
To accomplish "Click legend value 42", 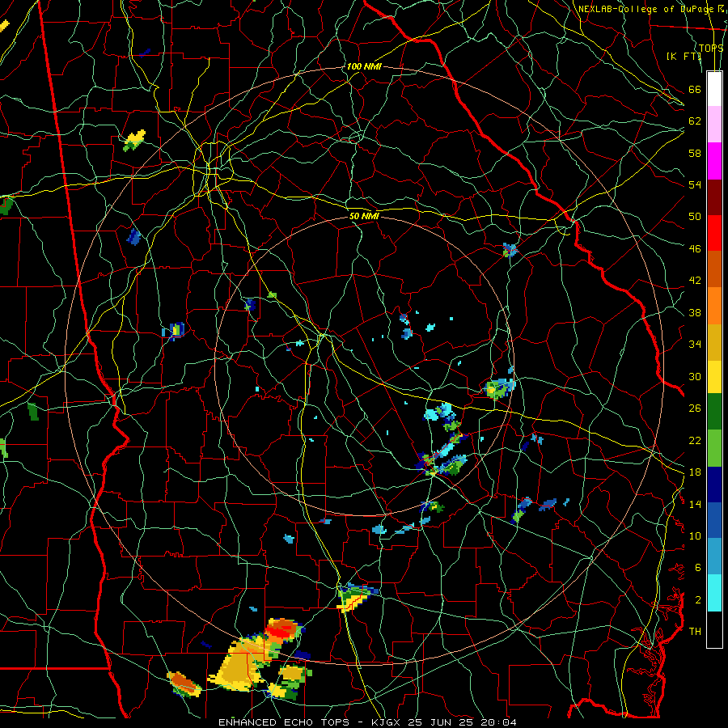I will tap(695, 281).
